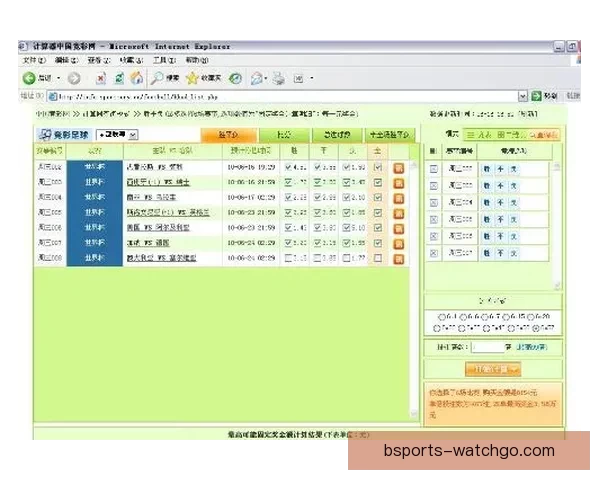
Task: Uncheck 负 checkbox in 周三006 row
Action: [x=346, y=228]
